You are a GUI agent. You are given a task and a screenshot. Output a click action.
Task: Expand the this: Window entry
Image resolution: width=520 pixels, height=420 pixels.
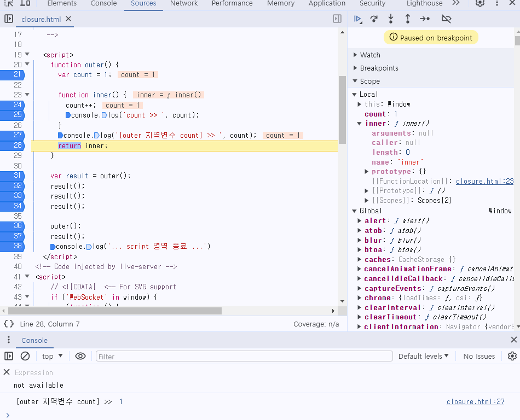[360, 104]
